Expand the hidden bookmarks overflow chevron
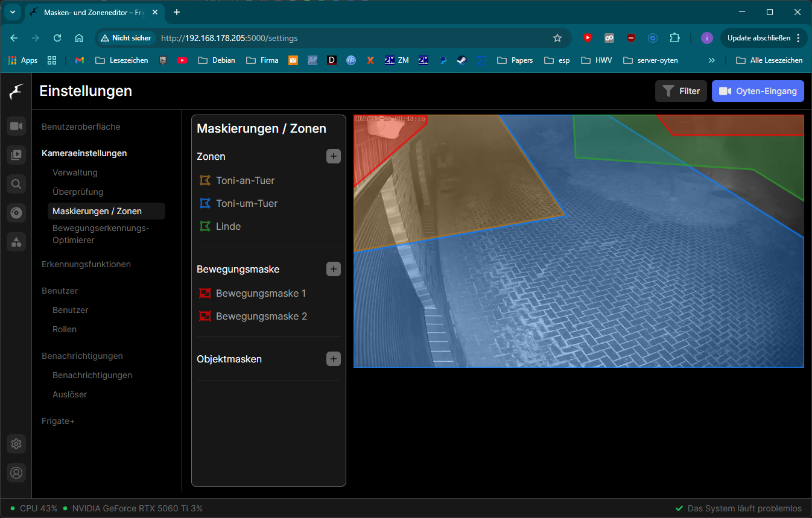Image resolution: width=812 pixels, height=518 pixels. click(x=712, y=60)
